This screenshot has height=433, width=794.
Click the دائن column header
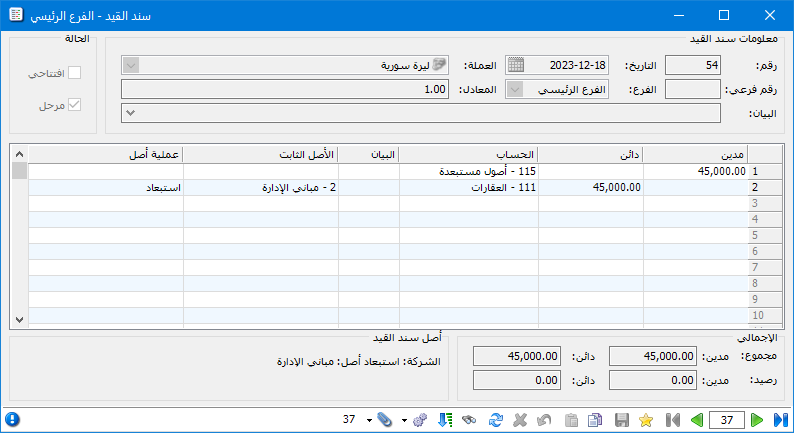pyautogui.click(x=590, y=154)
